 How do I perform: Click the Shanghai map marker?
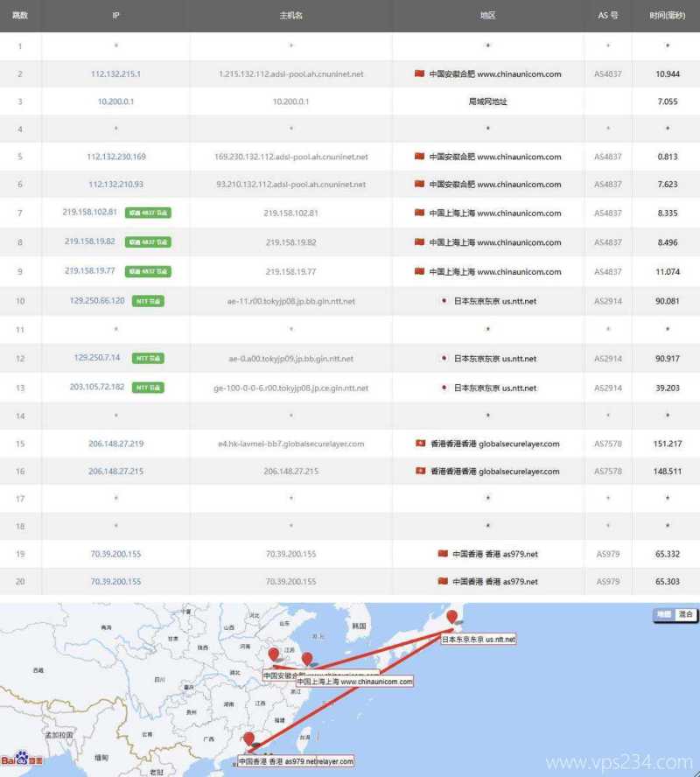(x=308, y=657)
